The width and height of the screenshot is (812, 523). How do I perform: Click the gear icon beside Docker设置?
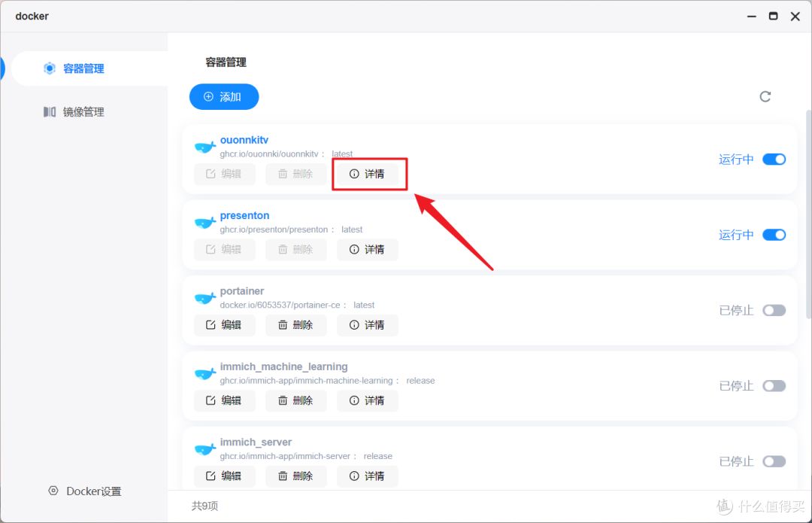tap(53, 491)
